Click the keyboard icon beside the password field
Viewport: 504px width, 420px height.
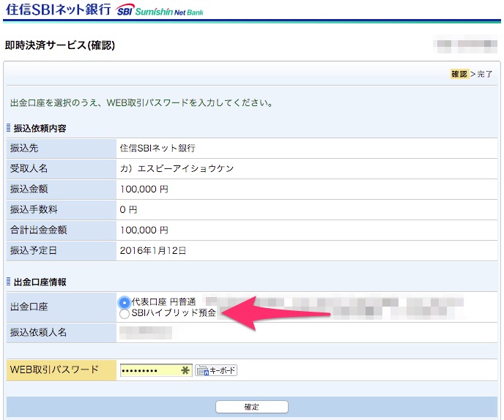tap(202, 371)
